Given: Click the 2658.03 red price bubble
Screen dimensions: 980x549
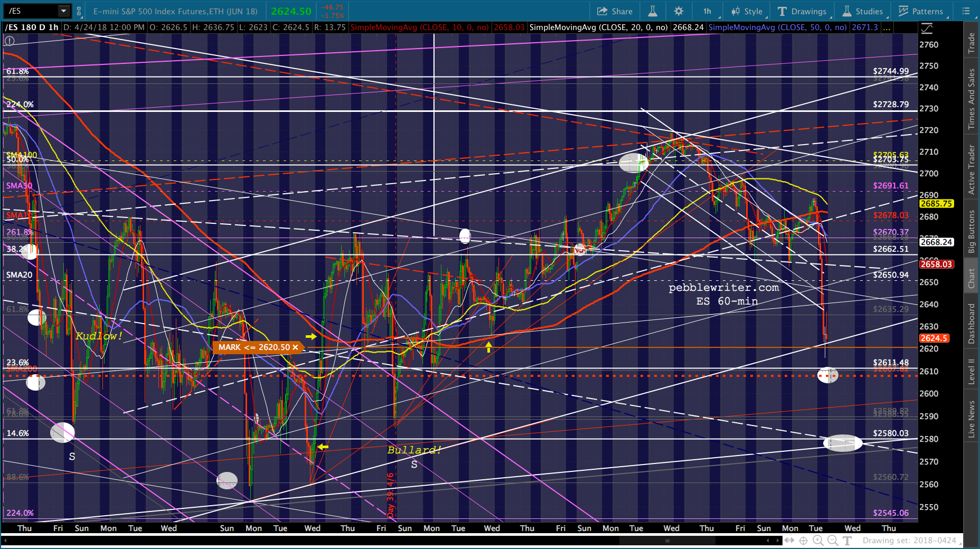Looking at the screenshot, I should click(x=937, y=264).
